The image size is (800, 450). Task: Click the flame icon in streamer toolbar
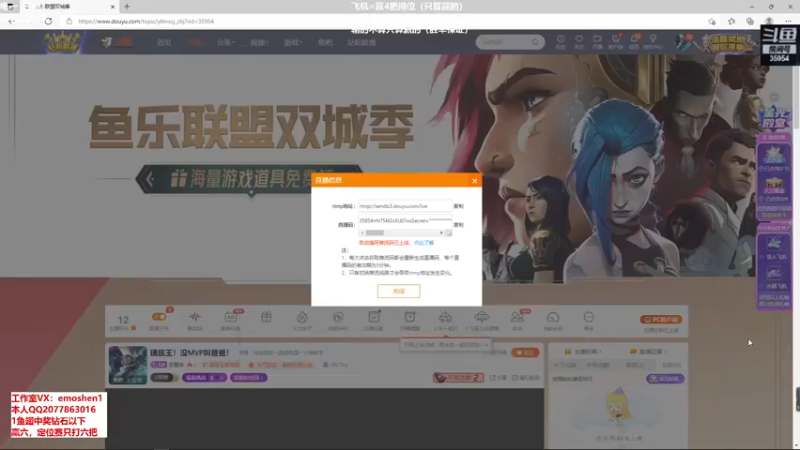302,317
